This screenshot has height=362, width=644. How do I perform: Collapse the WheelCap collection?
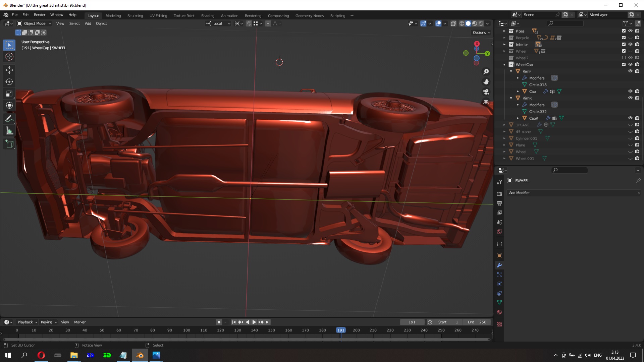(504, 65)
